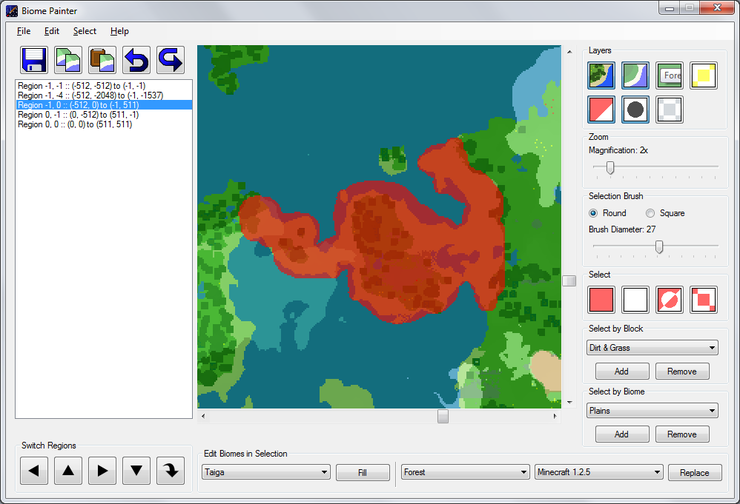Toggle the chunk grid layer icon
The image size is (740, 504).
point(669,109)
